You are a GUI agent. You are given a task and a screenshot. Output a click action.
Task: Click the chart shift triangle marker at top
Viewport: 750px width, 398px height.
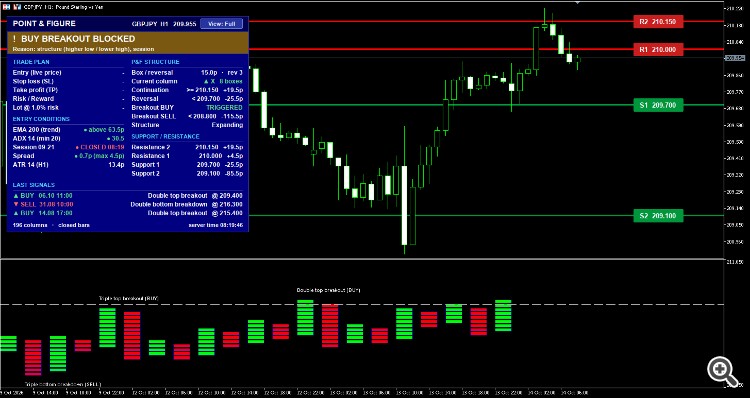577,2
